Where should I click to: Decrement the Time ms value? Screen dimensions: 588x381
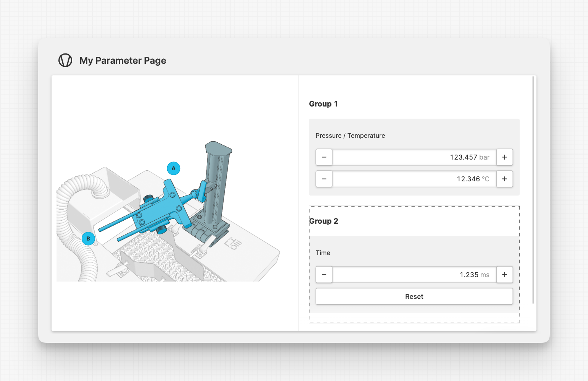coord(324,275)
